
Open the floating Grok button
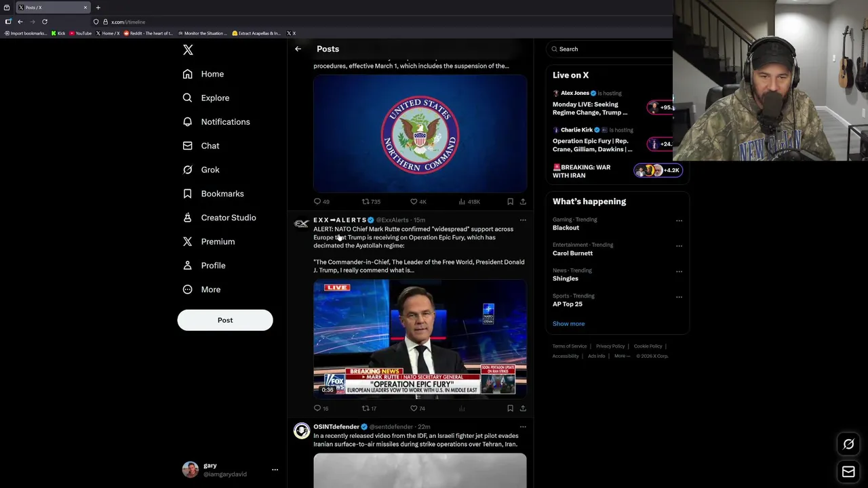pyautogui.click(x=848, y=445)
